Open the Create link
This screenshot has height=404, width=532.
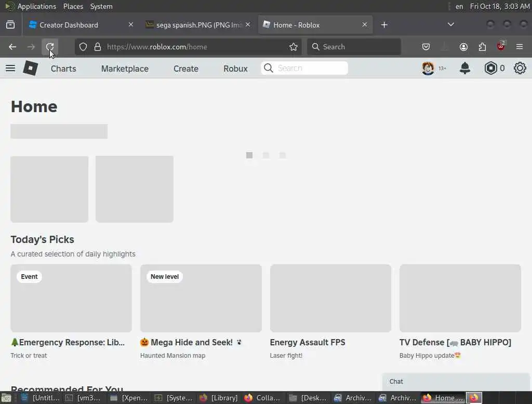pyautogui.click(x=186, y=69)
